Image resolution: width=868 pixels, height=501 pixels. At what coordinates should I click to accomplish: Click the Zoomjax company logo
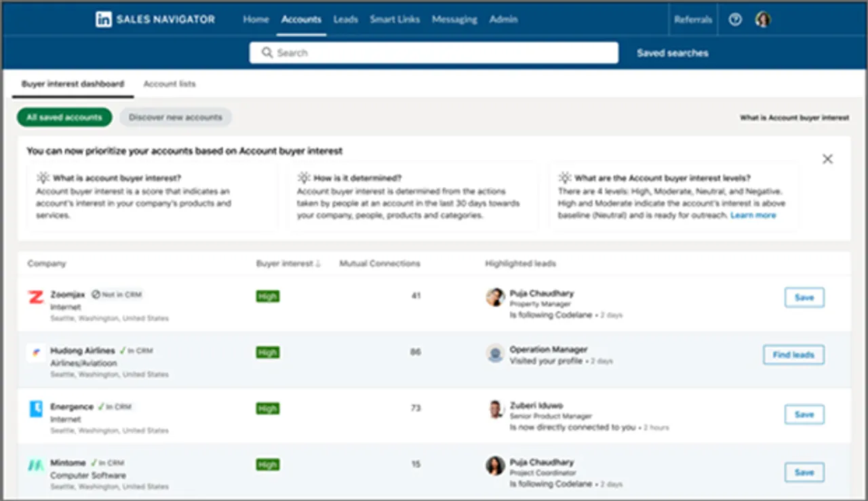click(x=35, y=297)
